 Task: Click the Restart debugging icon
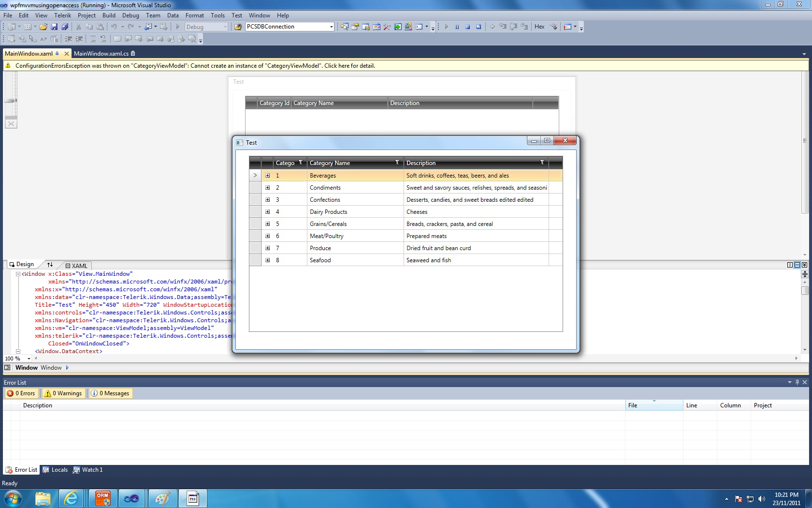point(478,27)
